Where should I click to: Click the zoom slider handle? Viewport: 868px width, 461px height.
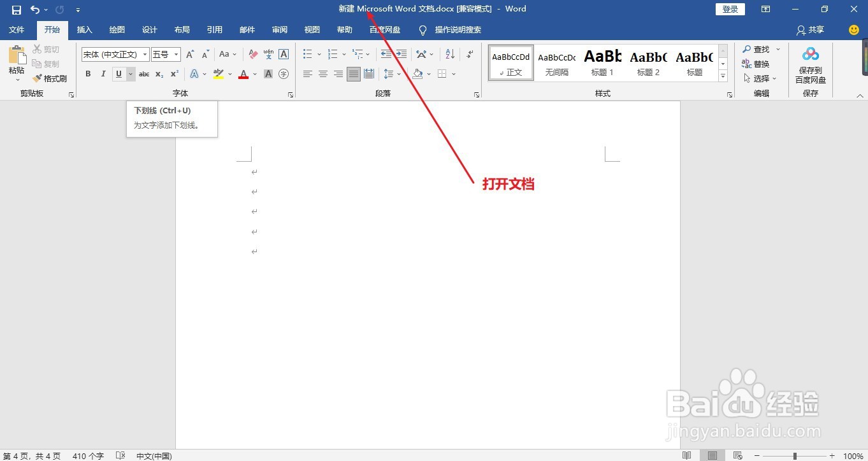click(x=795, y=456)
